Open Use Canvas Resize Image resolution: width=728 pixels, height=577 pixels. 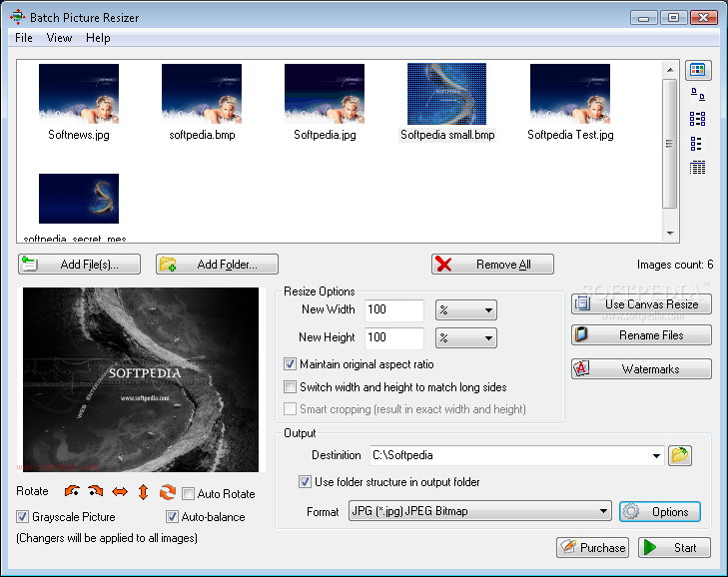(x=641, y=304)
